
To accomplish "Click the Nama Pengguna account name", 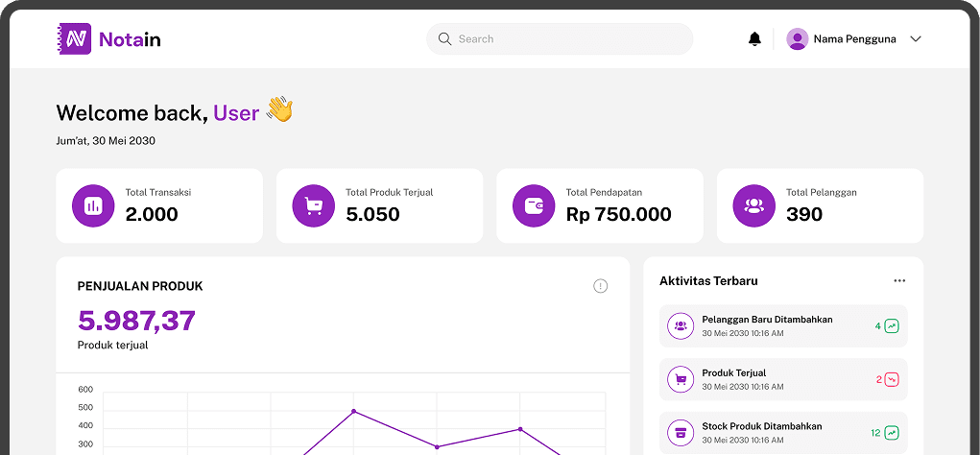I will pos(854,39).
